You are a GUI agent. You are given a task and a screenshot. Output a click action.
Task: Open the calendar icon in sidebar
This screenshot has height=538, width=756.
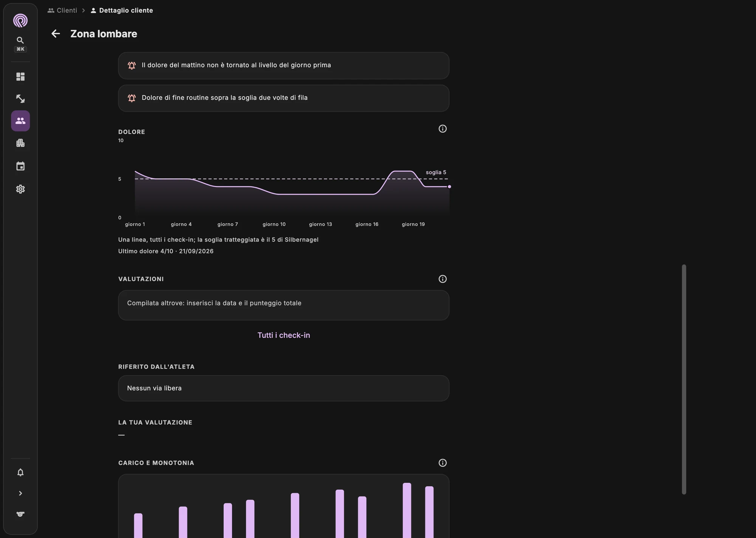20,166
